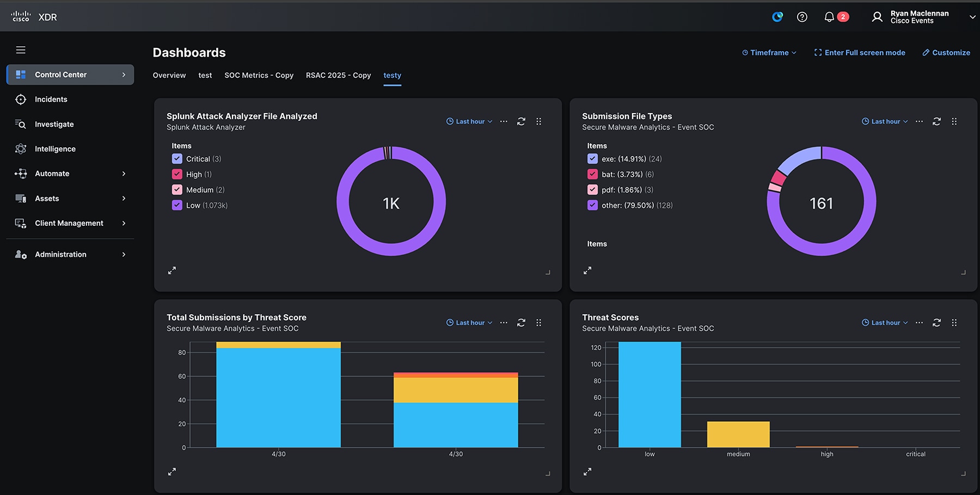
Task: Refresh the Total Submissions by Threat Score tile
Action: pyautogui.click(x=521, y=323)
